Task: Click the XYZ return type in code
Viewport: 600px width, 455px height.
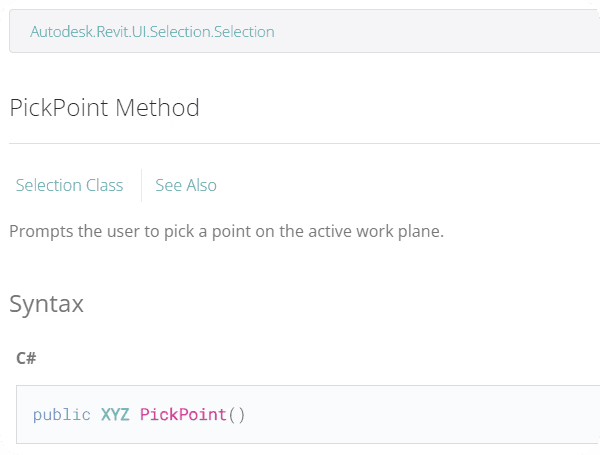Action: click(115, 415)
